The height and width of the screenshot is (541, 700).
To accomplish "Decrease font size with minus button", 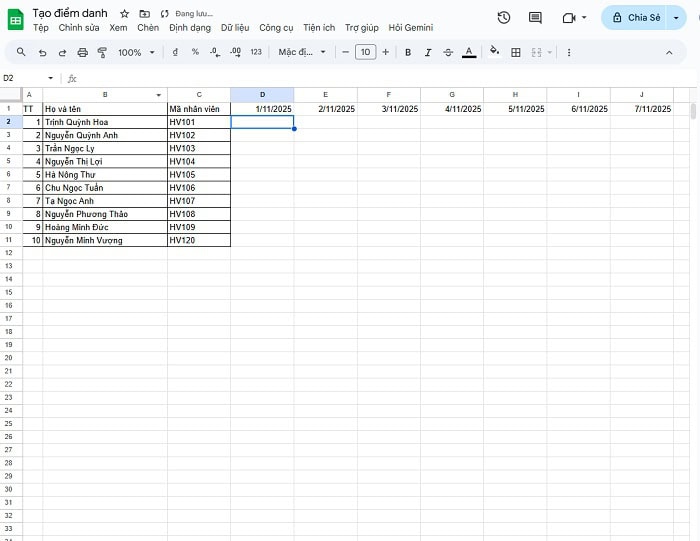I will click(345, 52).
